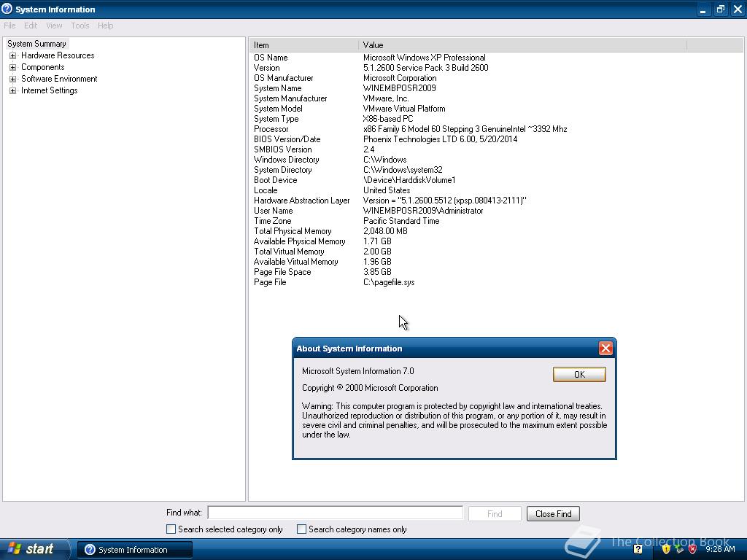747x560 pixels.
Task: Enable Search selected category only checkbox
Action: (x=171, y=529)
